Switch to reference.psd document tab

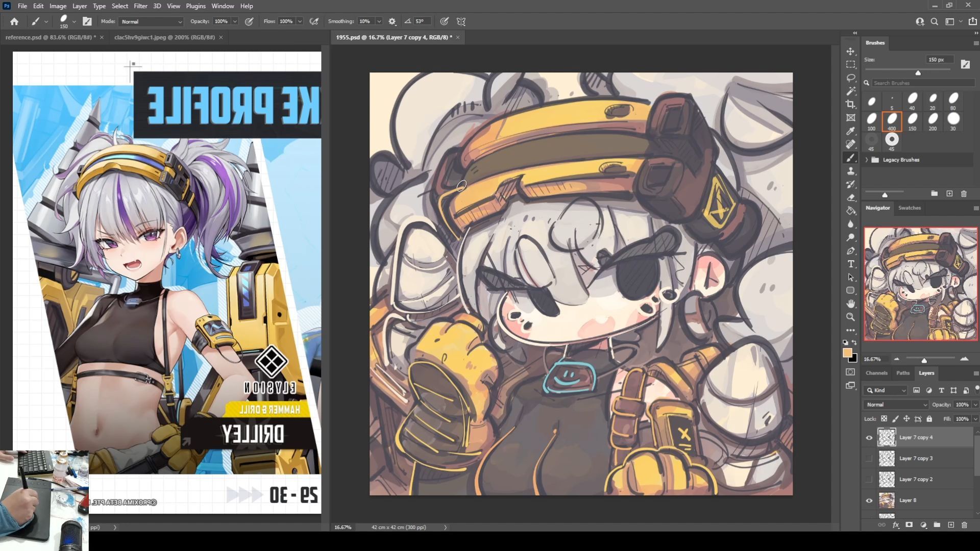pos(51,37)
